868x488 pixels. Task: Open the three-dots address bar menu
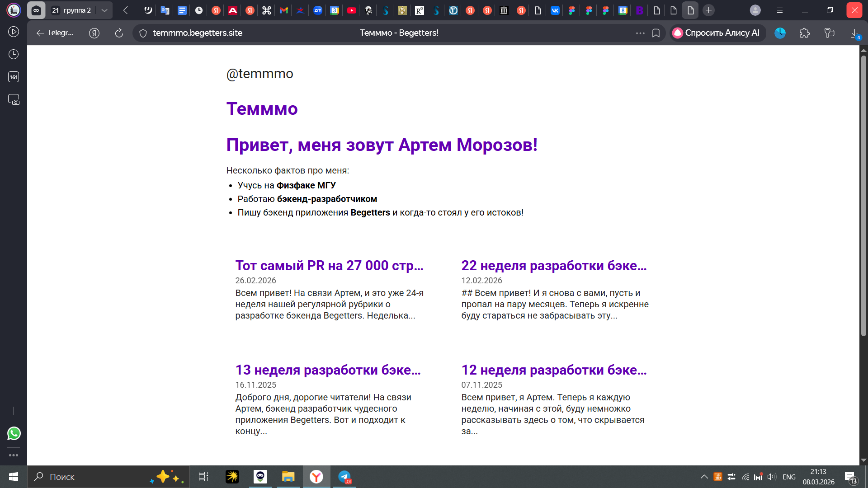pos(640,33)
